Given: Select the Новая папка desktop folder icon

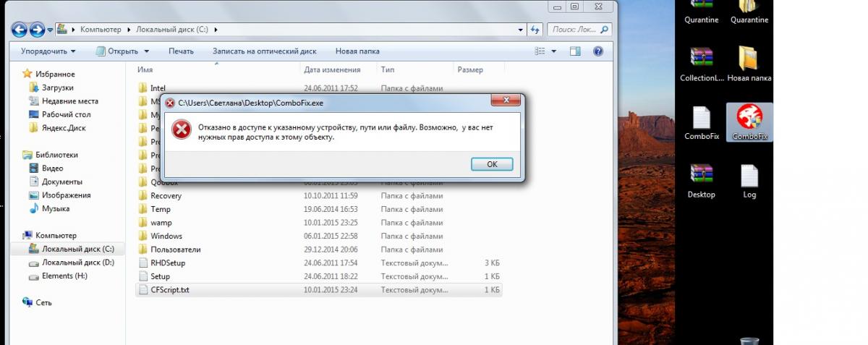Looking at the screenshot, I should coord(749,65).
